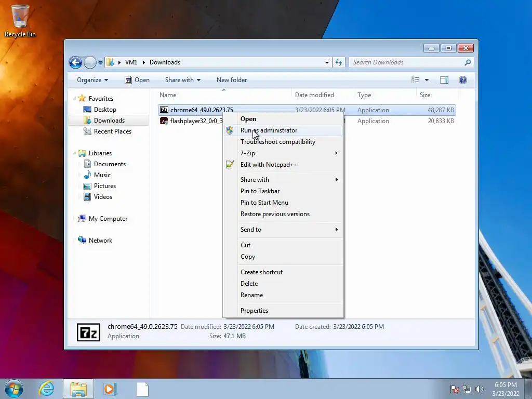Open the Videos library
This screenshot has width=532, height=399.
coord(103,197)
